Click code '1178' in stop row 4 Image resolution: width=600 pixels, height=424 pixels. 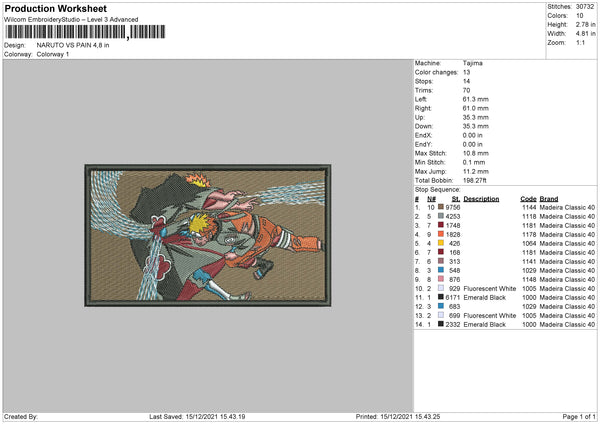[x=529, y=234]
